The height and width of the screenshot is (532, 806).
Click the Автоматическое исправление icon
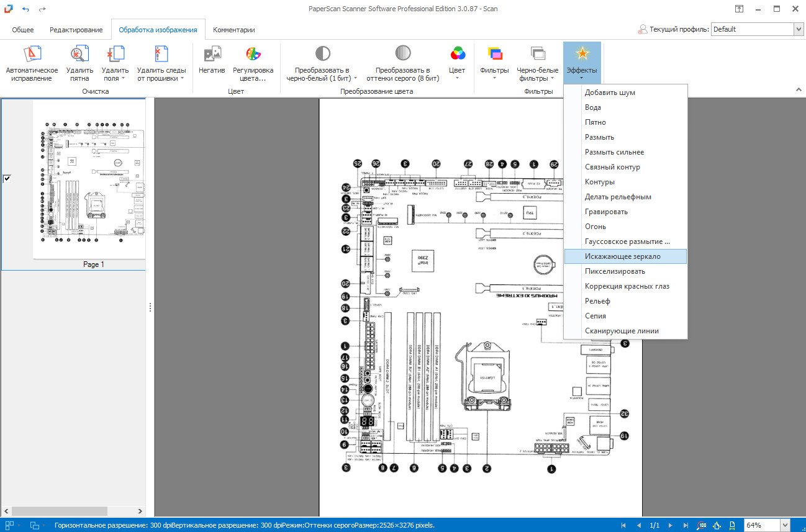tap(32, 55)
